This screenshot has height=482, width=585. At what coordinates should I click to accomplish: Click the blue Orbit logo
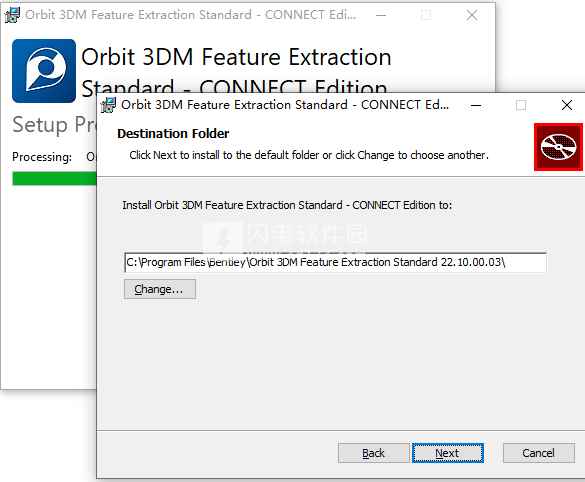44,71
